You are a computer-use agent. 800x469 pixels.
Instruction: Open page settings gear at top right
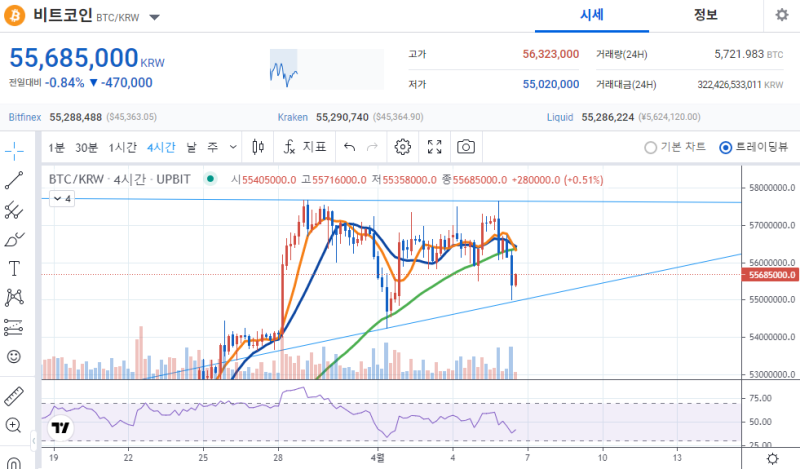coord(782,15)
